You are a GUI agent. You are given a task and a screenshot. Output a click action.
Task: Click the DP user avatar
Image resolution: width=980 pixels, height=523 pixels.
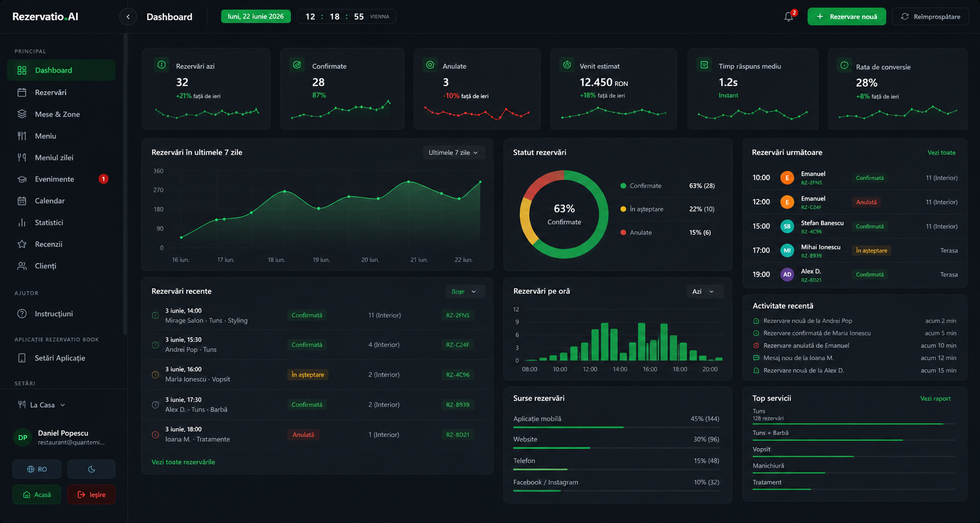click(22, 437)
